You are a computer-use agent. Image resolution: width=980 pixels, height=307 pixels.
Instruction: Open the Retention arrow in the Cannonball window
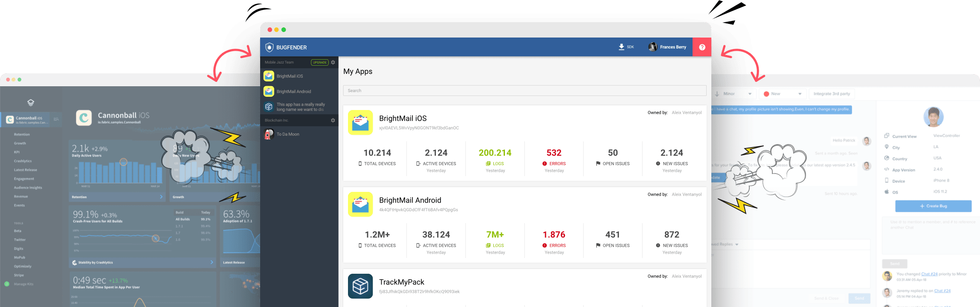coord(161,197)
